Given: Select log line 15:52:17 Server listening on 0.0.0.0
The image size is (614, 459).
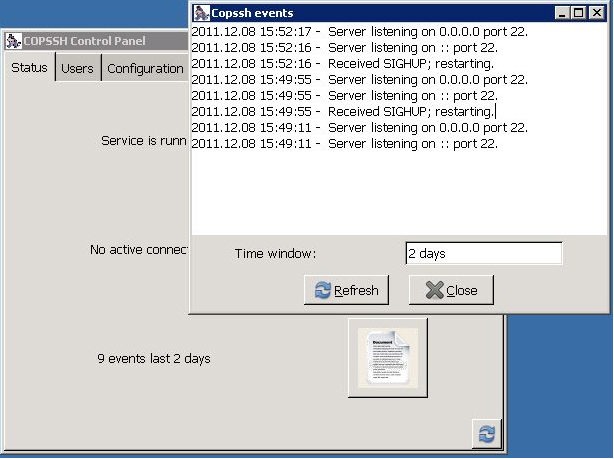Looking at the screenshot, I should (359, 32).
